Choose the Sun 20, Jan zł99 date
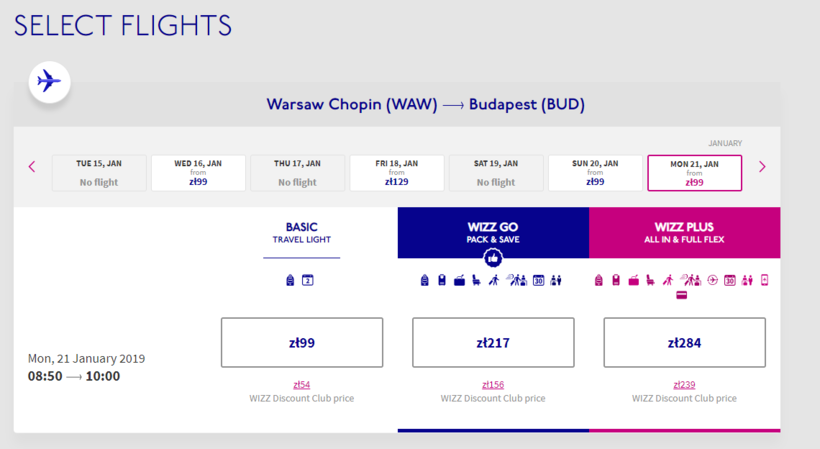Viewport: 820px width, 449px height. 595,173
